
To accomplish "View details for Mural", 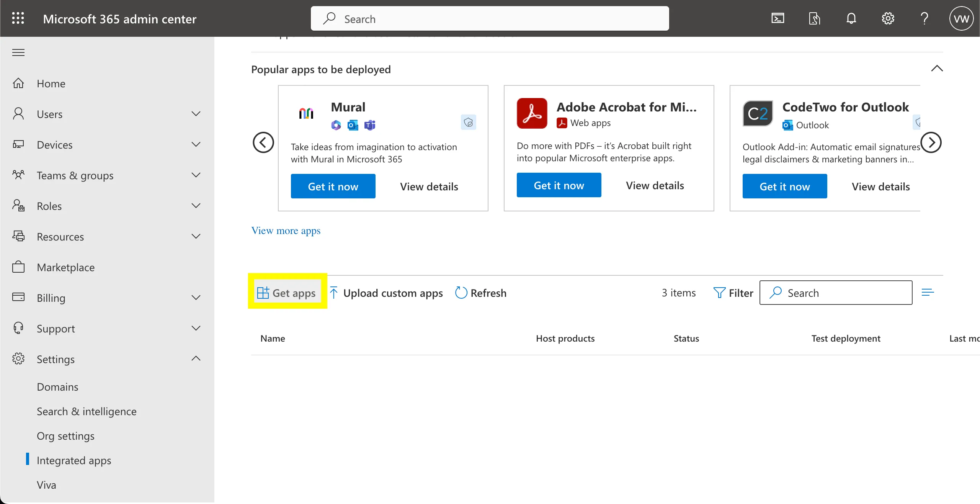I will tap(429, 187).
